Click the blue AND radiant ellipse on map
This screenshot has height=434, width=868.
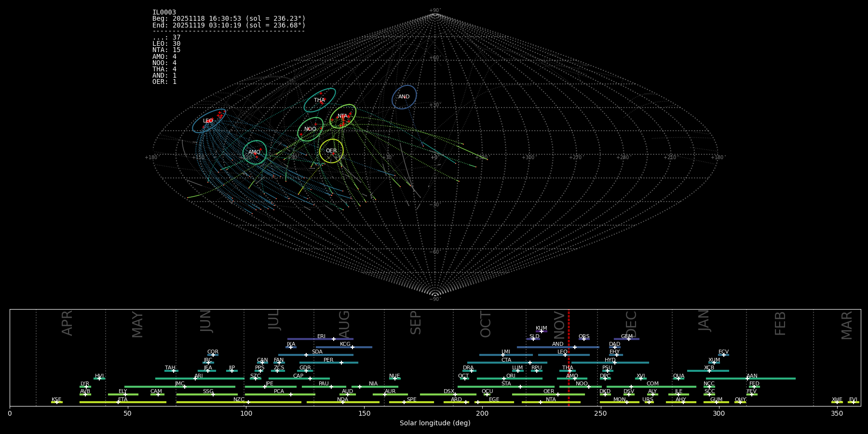[404, 97]
